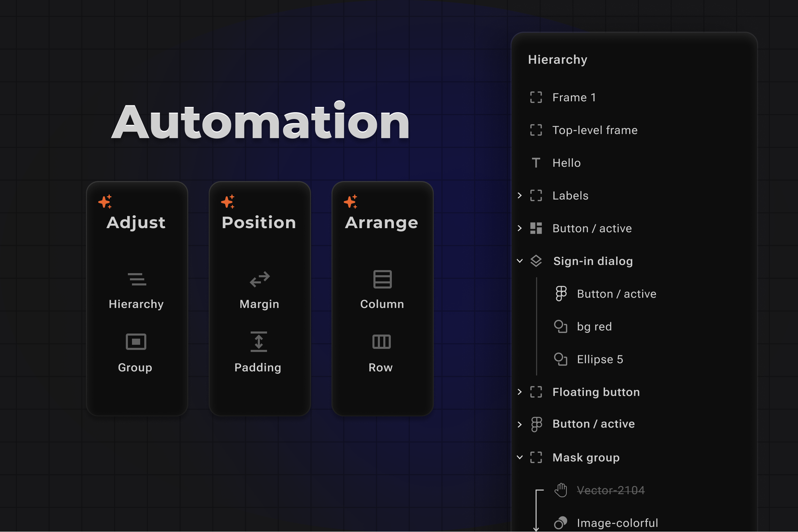Select the Top-level frame in hierarchy

pos(594,130)
